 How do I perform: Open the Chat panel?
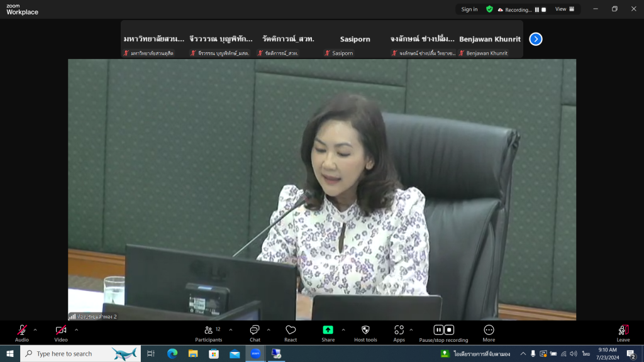point(255,332)
